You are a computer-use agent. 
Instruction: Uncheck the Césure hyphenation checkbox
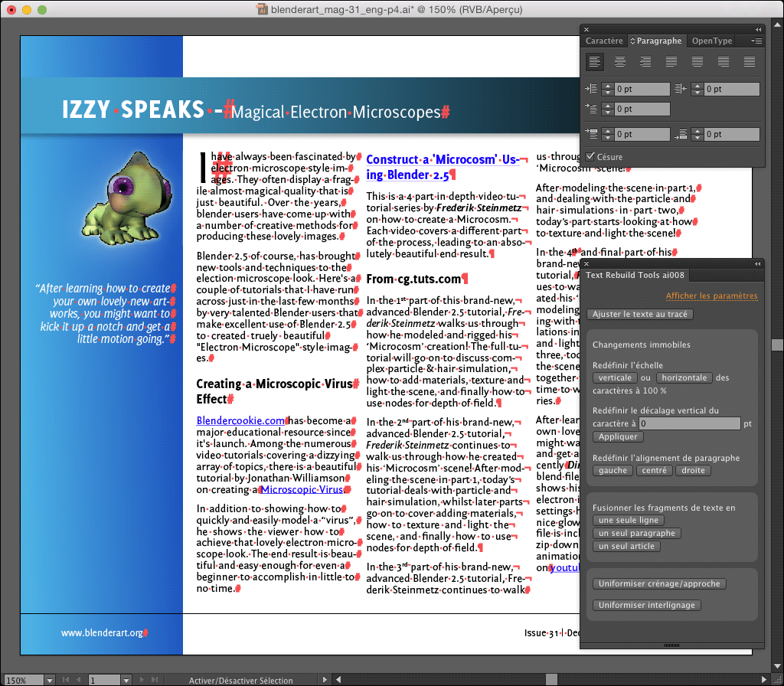(x=590, y=157)
